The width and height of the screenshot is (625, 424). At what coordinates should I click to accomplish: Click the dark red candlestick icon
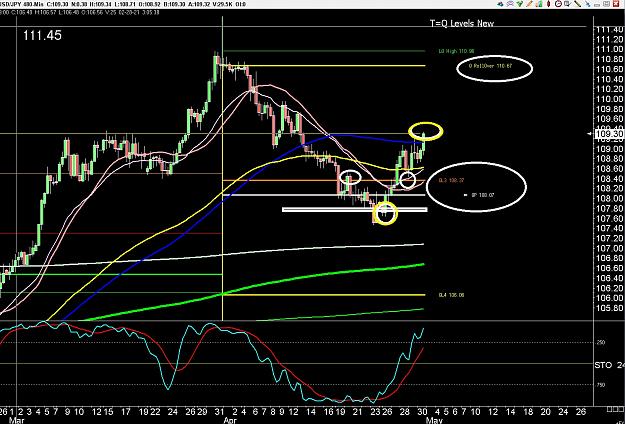pyautogui.click(x=548, y=4)
